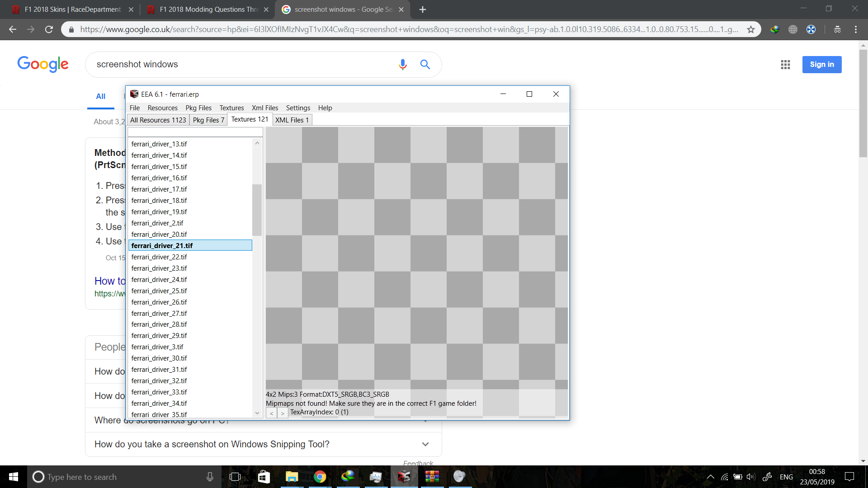Select ferrari_driver_21.tif highlighted entry

(x=190, y=245)
